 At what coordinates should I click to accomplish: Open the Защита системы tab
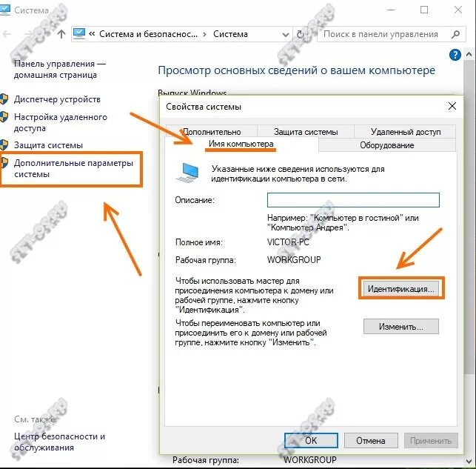(x=306, y=132)
